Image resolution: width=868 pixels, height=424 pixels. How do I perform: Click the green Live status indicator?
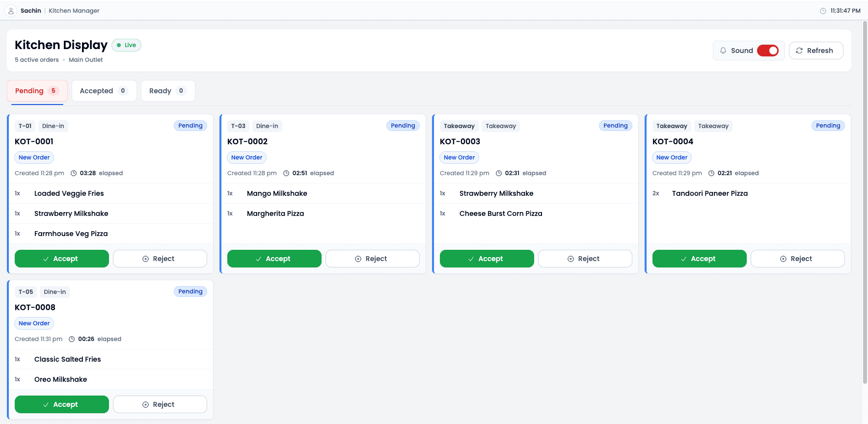[x=126, y=45]
